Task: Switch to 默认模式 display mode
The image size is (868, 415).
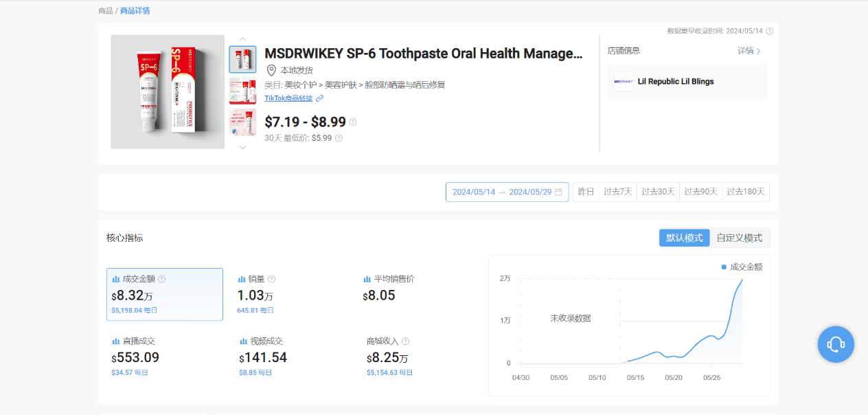Action: pos(684,238)
